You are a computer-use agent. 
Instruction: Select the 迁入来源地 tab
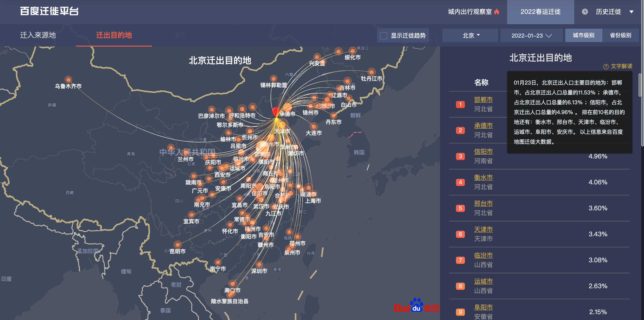pyautogui.click(x=38, y=35)
